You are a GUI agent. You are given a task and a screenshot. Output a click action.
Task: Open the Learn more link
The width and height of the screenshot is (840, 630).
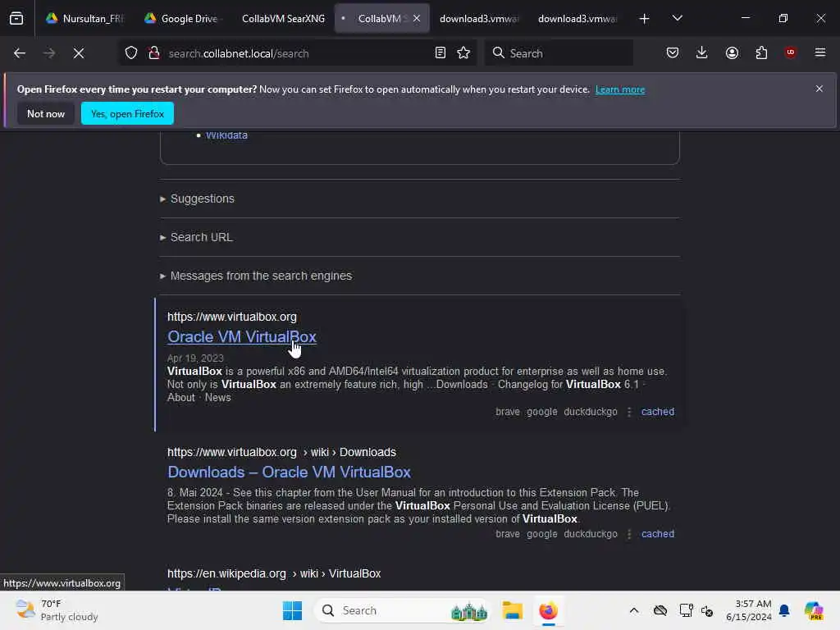click(620, 89)
